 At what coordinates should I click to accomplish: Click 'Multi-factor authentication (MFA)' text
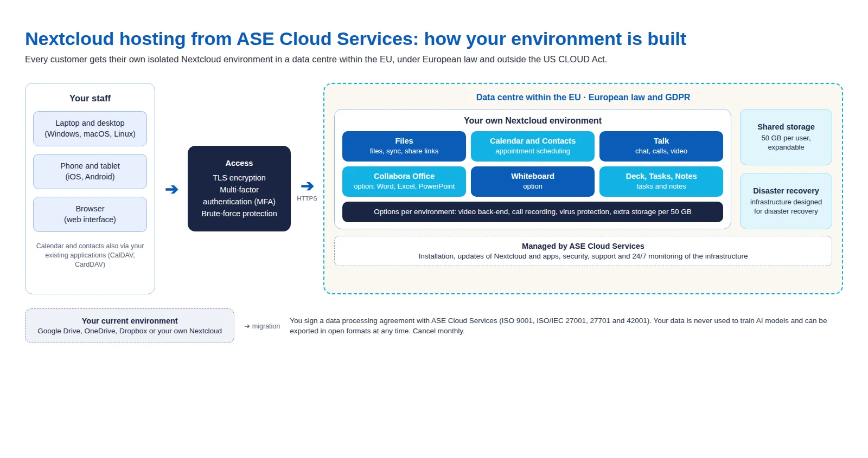239,196
